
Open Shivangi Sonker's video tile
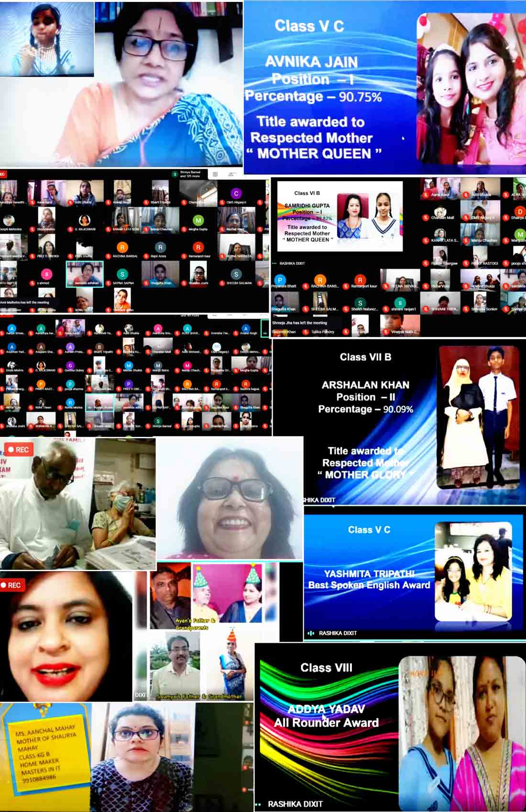tap(480, 303)
